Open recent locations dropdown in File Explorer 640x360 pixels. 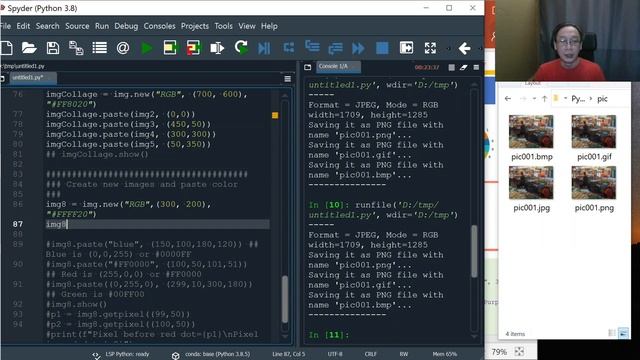coord(534,98)
